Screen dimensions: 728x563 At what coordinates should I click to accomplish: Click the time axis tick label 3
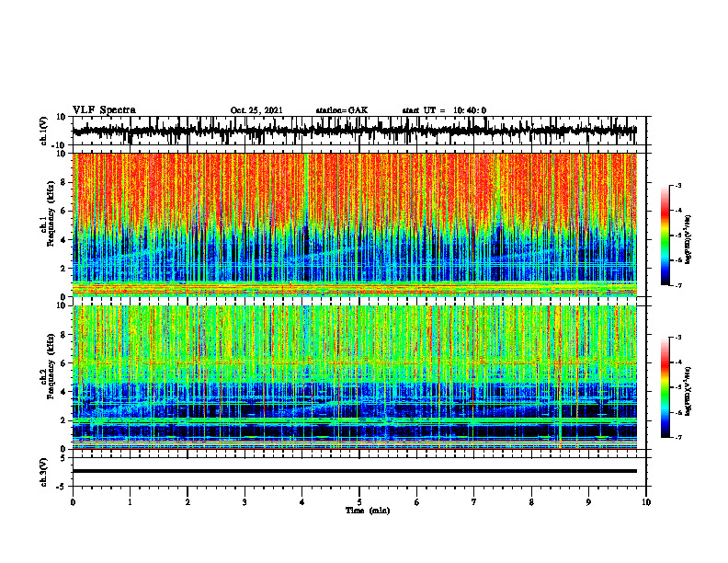245,502
